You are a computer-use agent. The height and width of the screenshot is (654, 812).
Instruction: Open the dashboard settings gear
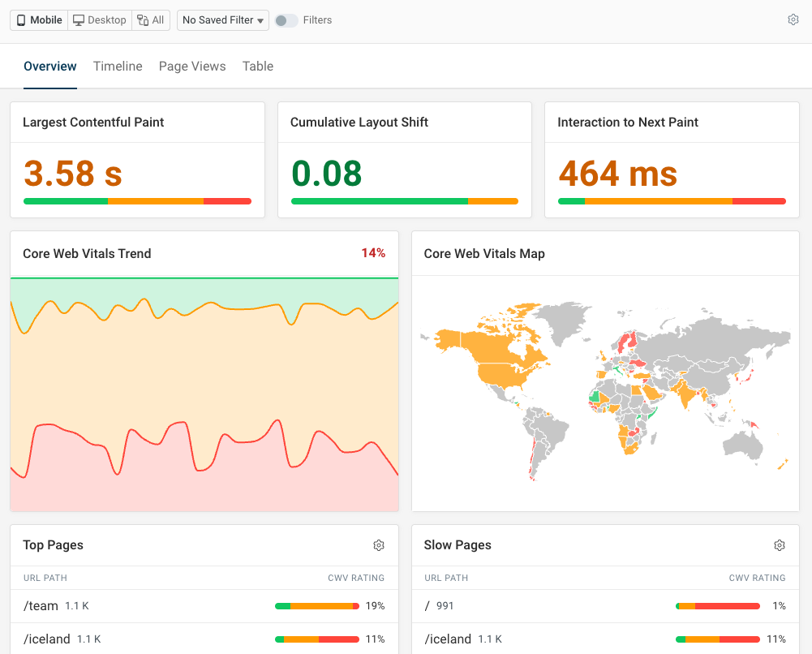tap(793, 19)
